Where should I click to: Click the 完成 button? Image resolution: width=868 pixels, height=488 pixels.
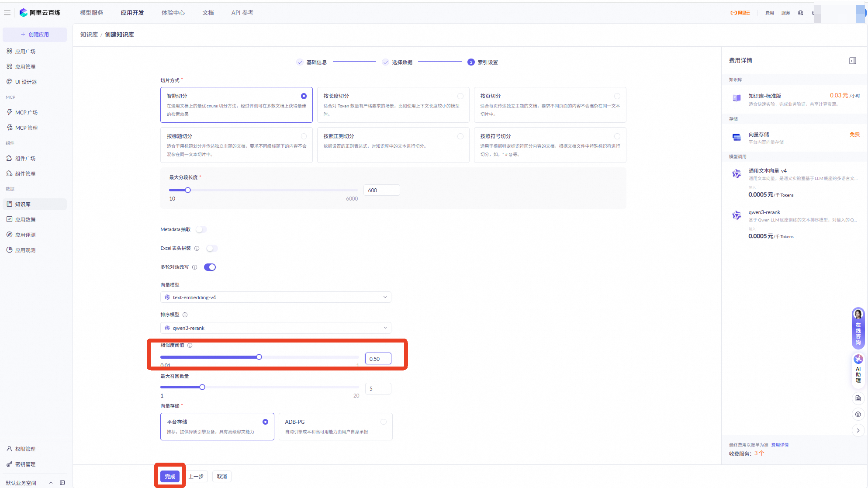[x=170, y=476]
